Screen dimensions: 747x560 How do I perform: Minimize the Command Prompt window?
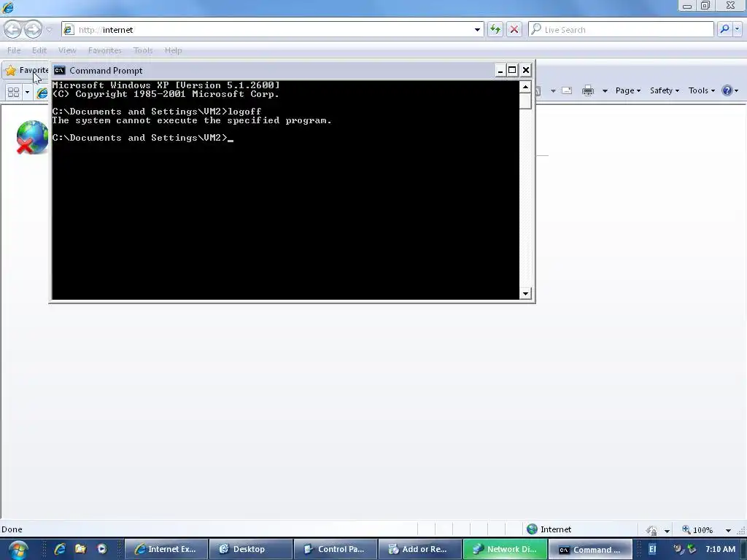[500, 71]
